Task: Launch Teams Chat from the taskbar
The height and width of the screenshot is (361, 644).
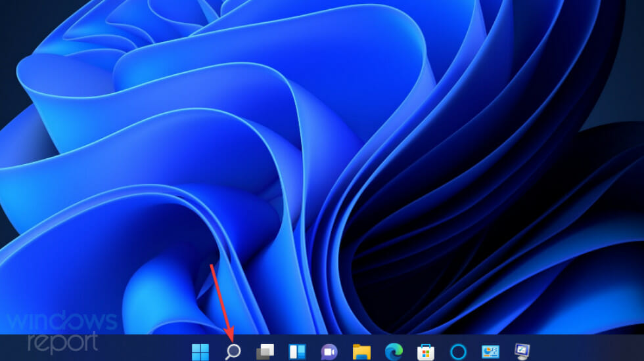Action: [x=329, y=352]
